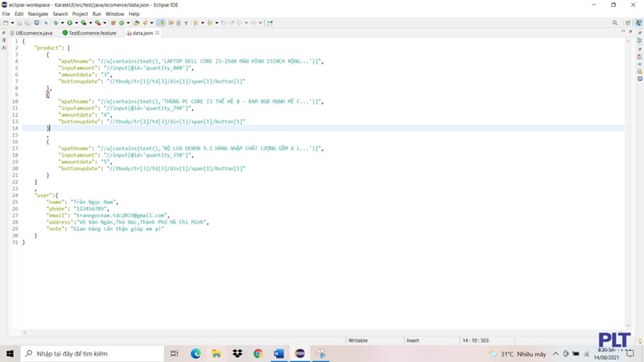Image resolution: width=644 pixels, height=362 pixels.
Task: Click the New file wizard icon
Action: 5,23
